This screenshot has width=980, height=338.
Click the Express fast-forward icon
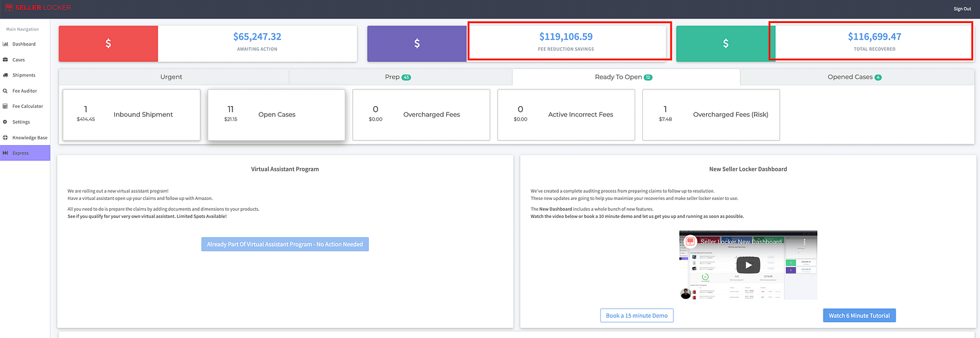(x=6, y=153)
